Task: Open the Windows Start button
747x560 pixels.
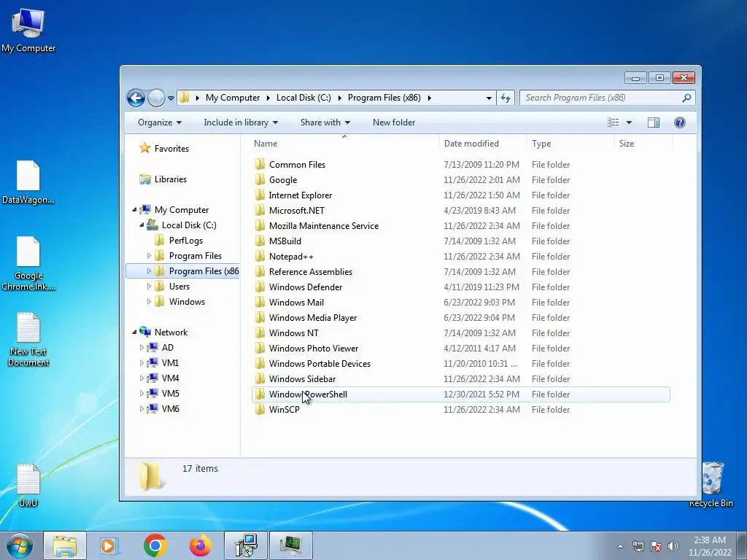Action: 19,545
